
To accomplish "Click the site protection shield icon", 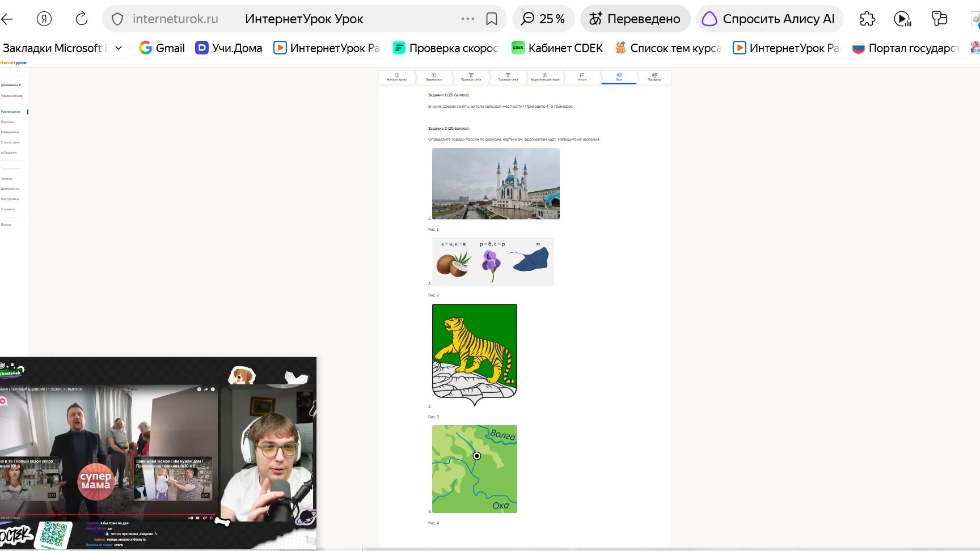I will 117,19.
